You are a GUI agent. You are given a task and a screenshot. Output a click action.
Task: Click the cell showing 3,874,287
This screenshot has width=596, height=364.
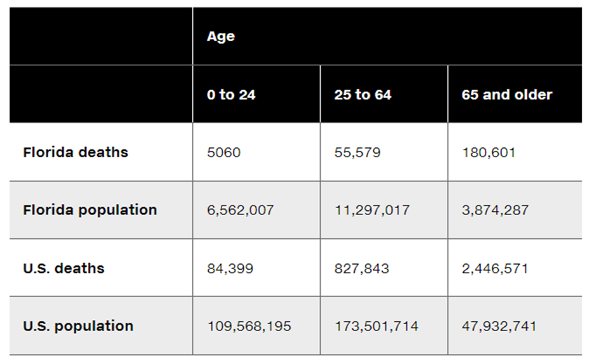click(x=515, y=210)
